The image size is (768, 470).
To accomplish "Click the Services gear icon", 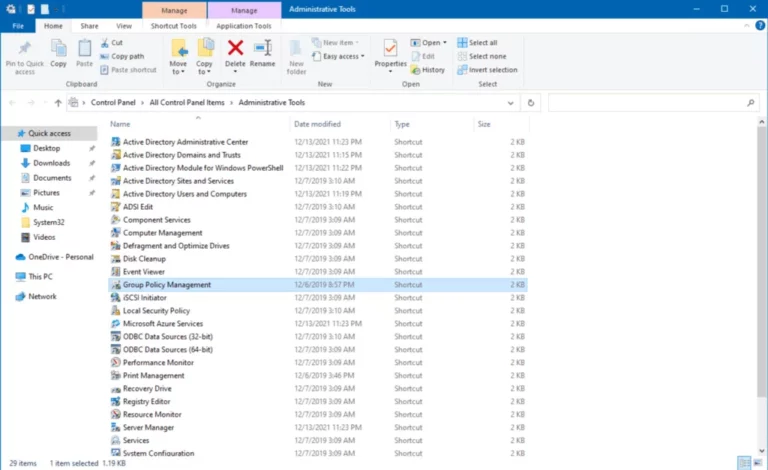I will click(x=116, y=440).
